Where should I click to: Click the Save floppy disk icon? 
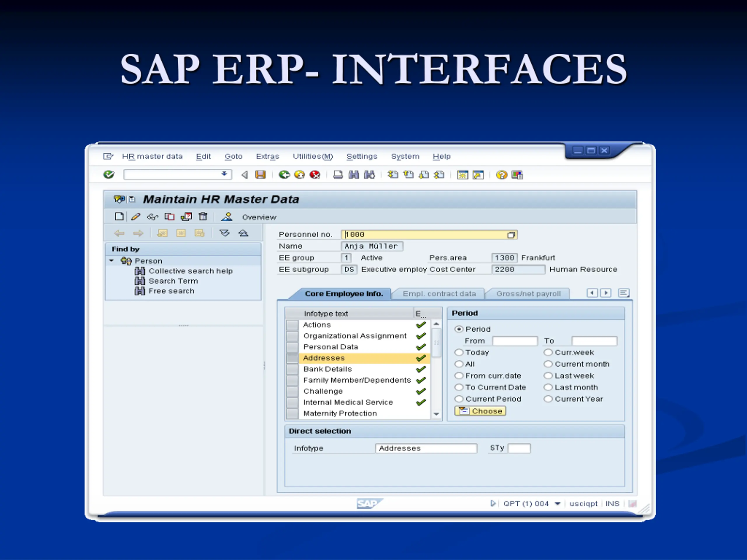[260, 174]
